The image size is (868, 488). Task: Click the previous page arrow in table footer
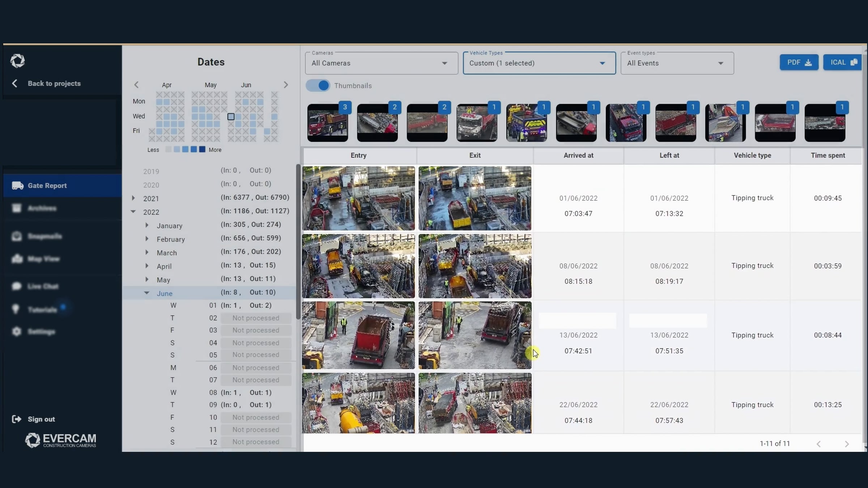(x=818, y=444)
